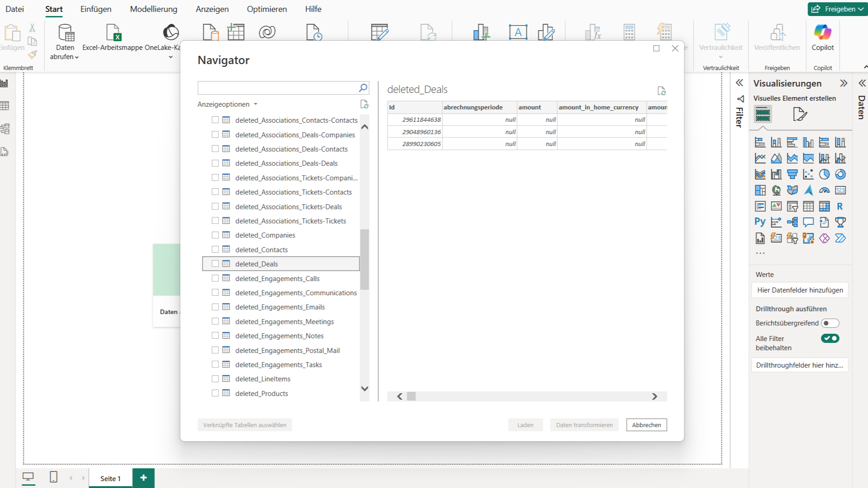Check the deleted_Companies checkbox
Viewport: 868px width, 488px height.
(215, 235)
